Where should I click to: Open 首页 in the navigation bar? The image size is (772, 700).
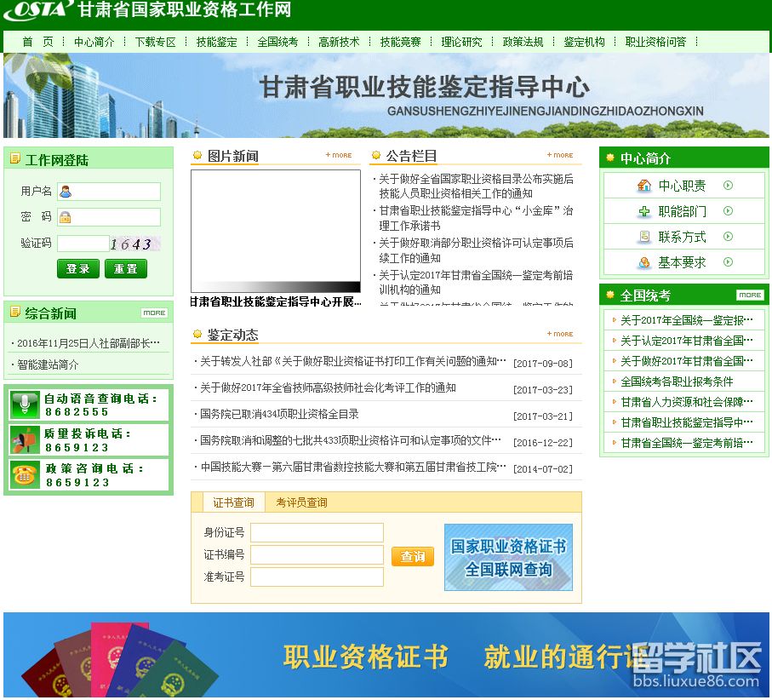pos(37,42)
